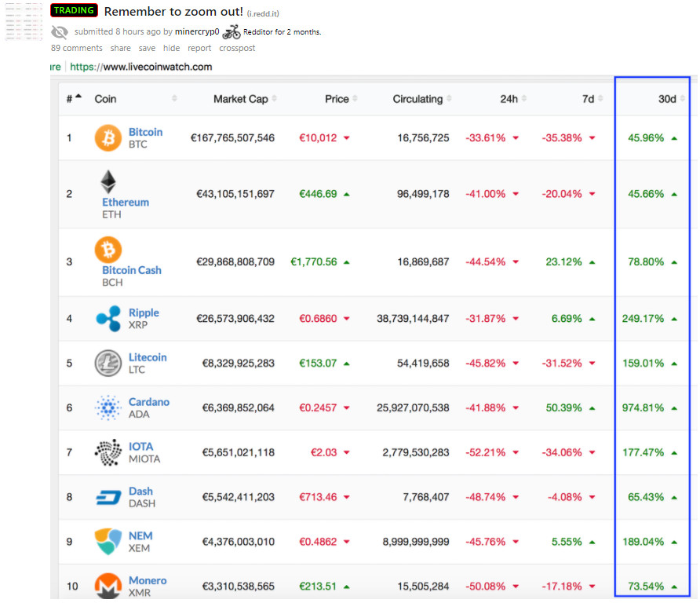Click the bicycle flair icon beside minercryp0
Viewport: 700px width, 603px height.
tap(232, 32)
